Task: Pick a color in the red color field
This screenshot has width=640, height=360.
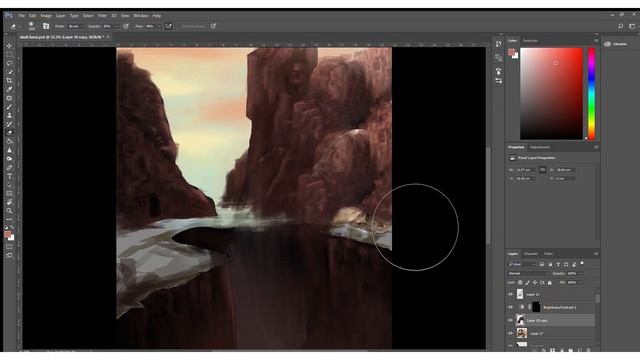Action: pyautogui.click(x=551, y=93)
